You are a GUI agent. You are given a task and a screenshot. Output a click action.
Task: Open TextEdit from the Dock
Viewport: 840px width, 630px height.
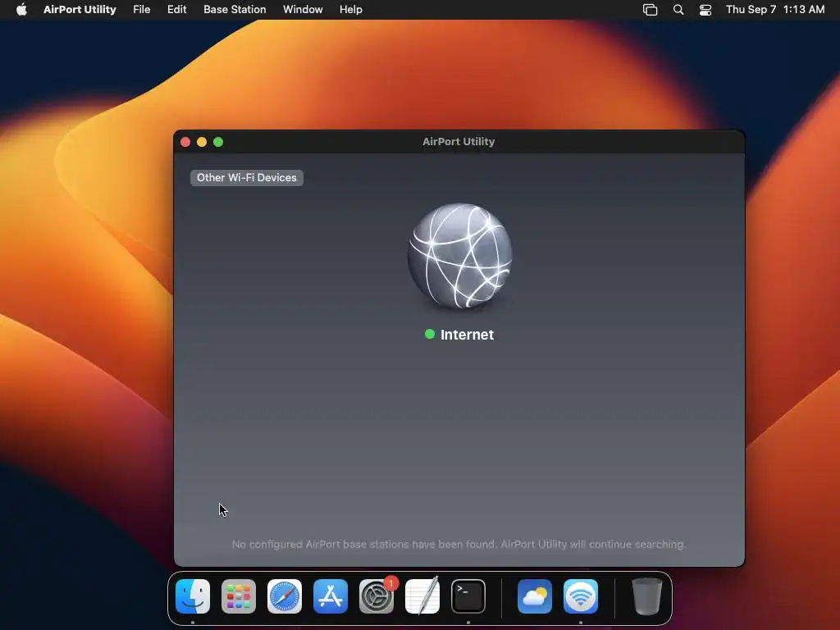point(422,596)
